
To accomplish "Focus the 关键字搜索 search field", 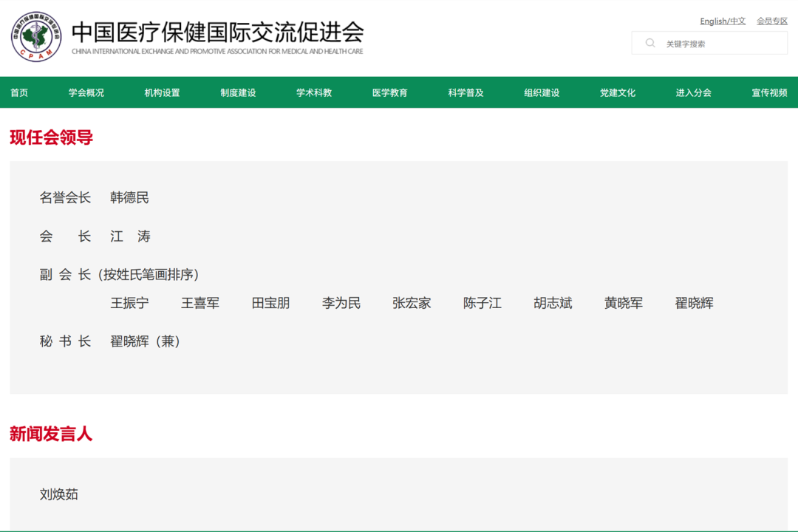I will [709, 44].
